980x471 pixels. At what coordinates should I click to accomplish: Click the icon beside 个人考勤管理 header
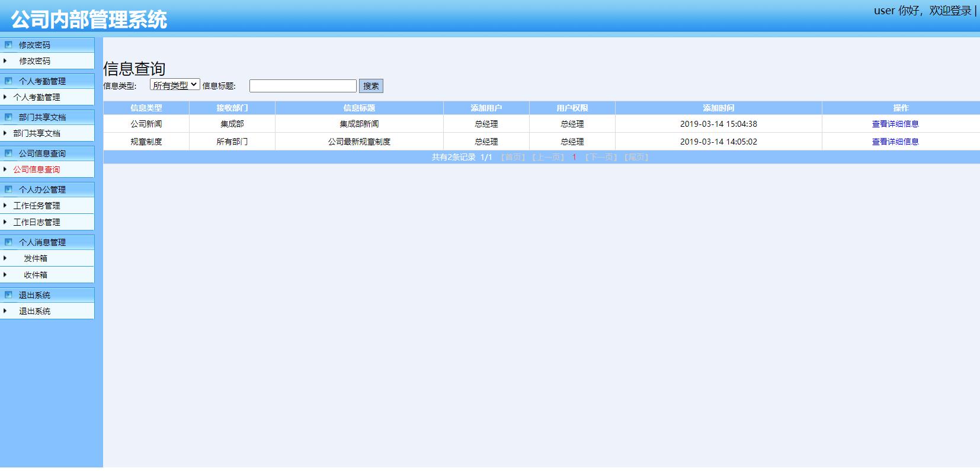point(8,81)
